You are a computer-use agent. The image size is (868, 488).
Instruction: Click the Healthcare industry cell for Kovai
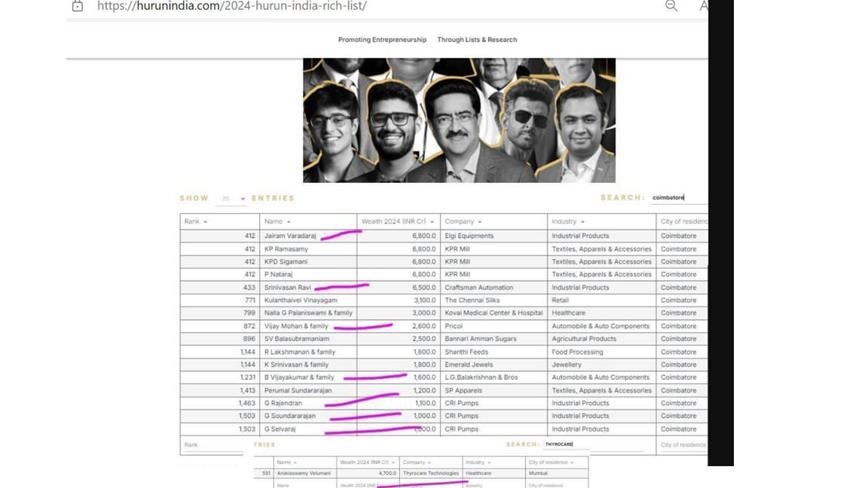(x=602, y=313)
